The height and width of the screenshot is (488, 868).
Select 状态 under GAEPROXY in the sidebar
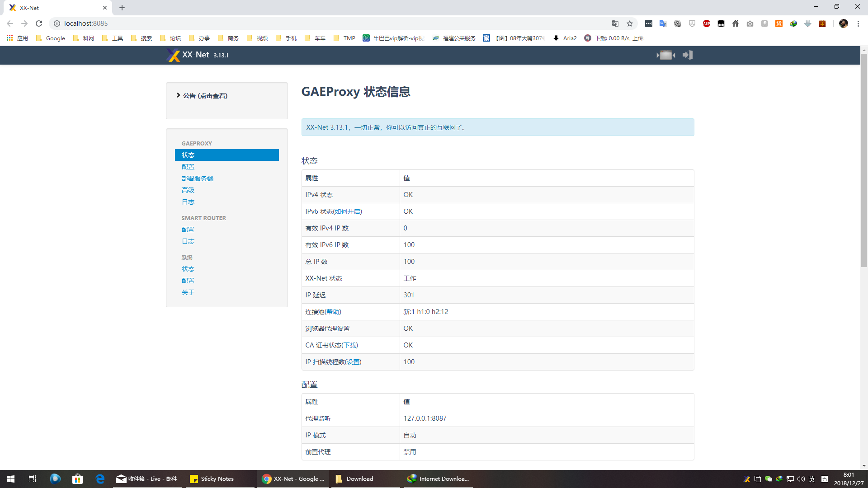[x=227, y=155]
